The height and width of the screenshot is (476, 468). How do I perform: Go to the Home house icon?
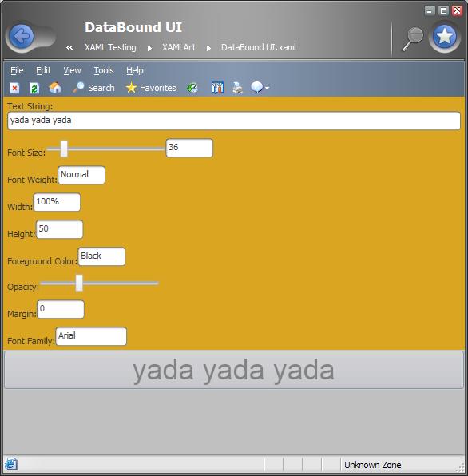pyautogui.click(x=55, y=88)
